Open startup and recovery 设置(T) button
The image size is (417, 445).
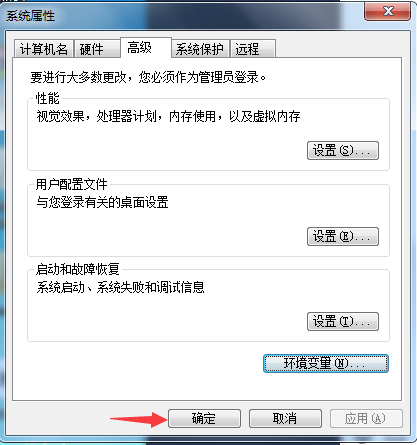tap(343, 321)
